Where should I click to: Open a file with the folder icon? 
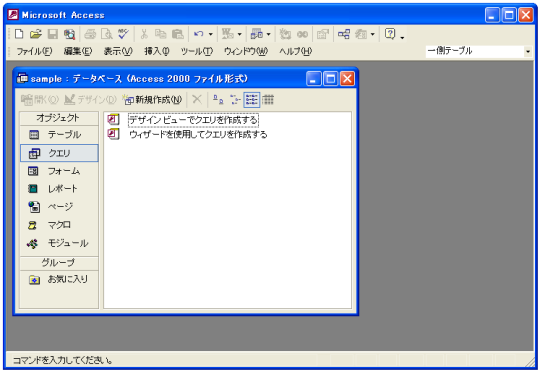[x=35, y=34]
